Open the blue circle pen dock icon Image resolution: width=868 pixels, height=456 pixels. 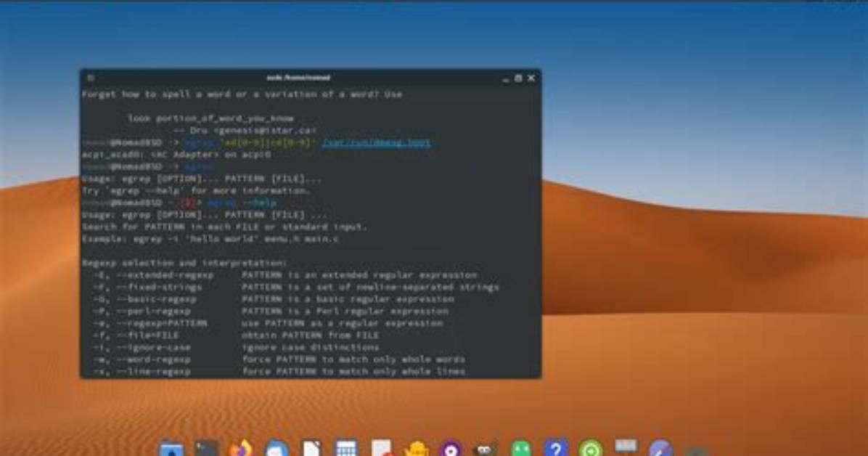click(661, 449)
